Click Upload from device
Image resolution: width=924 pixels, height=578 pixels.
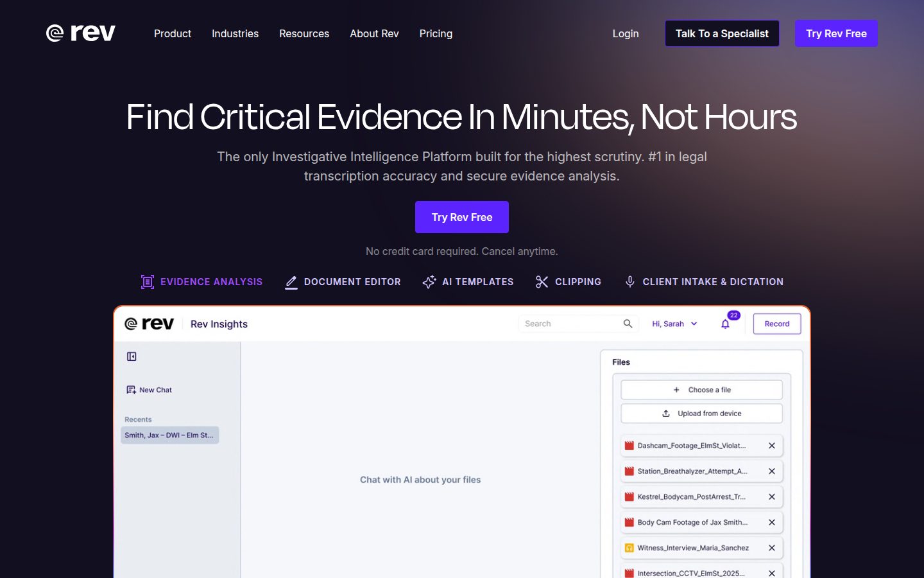(702, 414)
